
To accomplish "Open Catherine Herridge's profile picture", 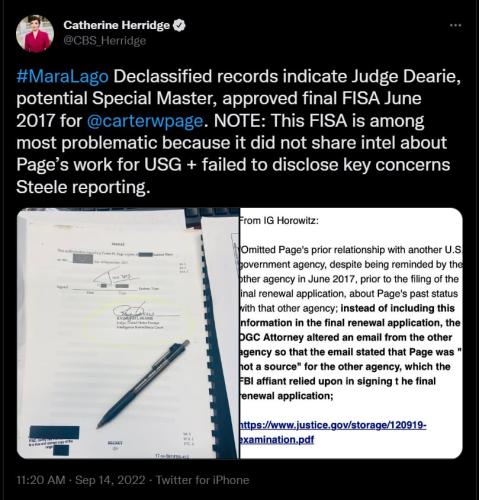I will [35, 34].
